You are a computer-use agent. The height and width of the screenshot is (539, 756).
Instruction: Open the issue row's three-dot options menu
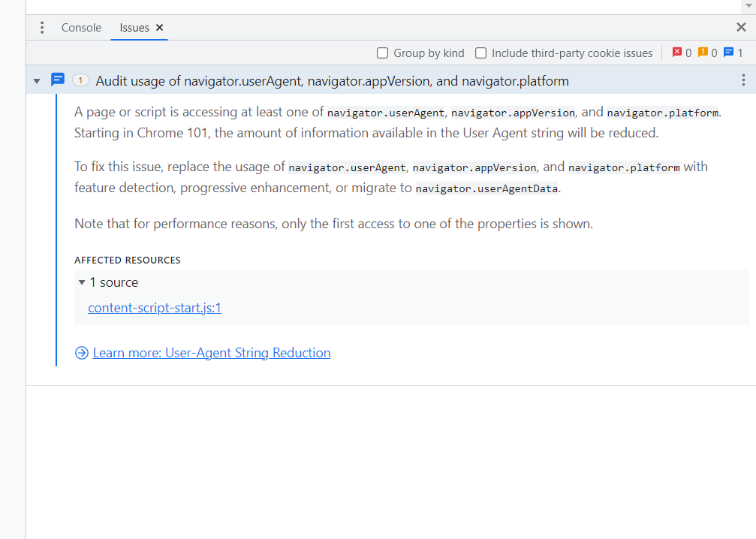[x=743, y=80]
